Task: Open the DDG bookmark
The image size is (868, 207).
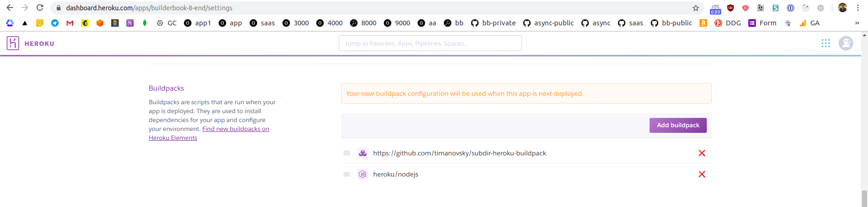Action: click(728, 23)
